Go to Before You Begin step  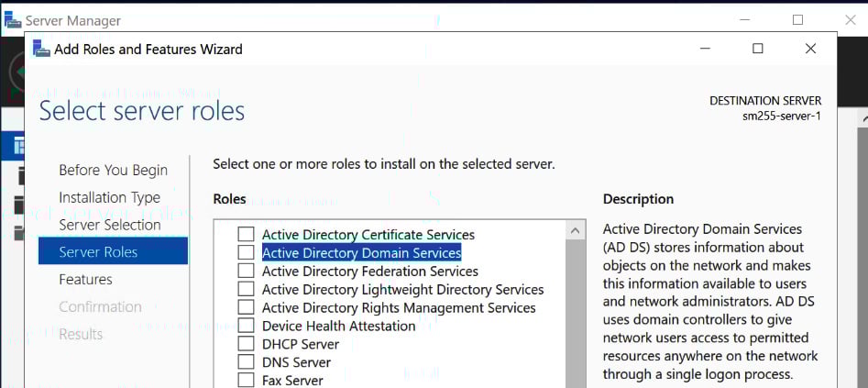(x=113, y=171)
